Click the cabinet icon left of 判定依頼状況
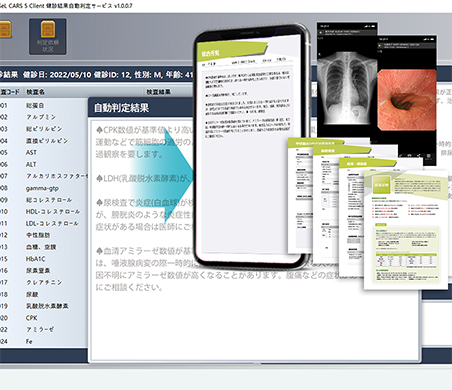452x390 pixels. click(x=5, y=29)
